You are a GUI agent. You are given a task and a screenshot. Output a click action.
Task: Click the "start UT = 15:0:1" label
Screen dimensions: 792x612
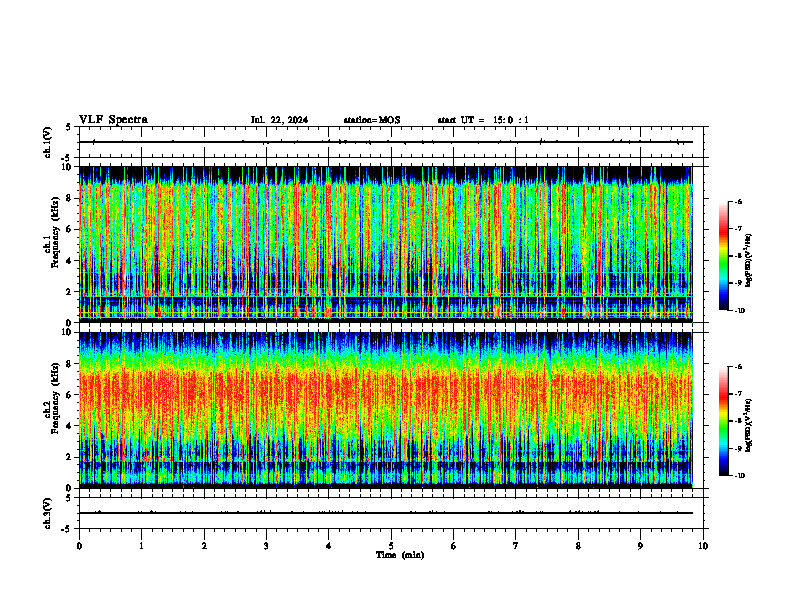[x=483, y=120]
